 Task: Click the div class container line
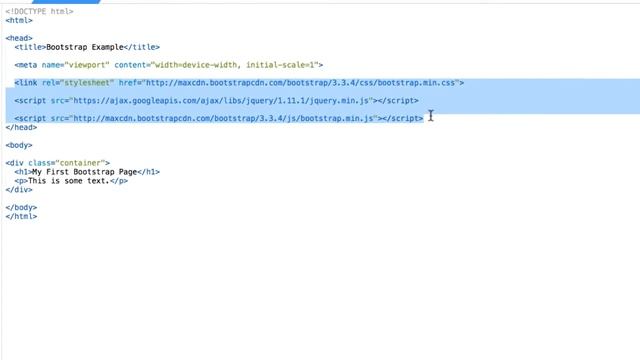pos(58,163)
